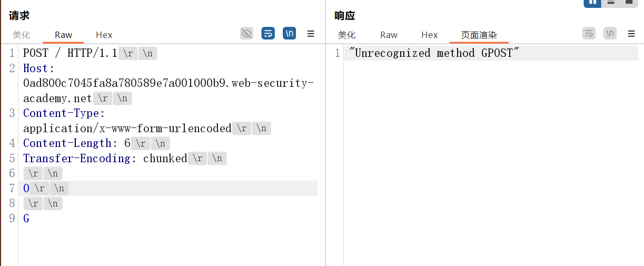
Task: Toggle \n non-printable characters in the request panel
Action: point(289,34)
